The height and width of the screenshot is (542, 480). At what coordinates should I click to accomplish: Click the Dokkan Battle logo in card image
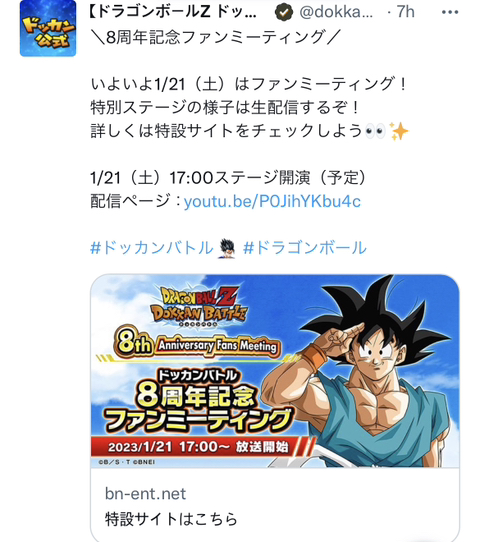click(199, 305)
